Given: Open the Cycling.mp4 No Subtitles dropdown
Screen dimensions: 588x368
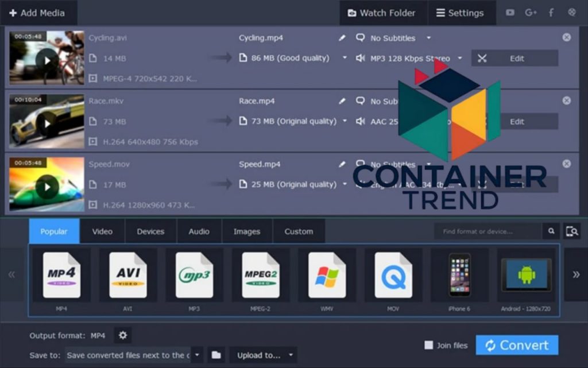Looking at the screenshot, I should [428, 38].
